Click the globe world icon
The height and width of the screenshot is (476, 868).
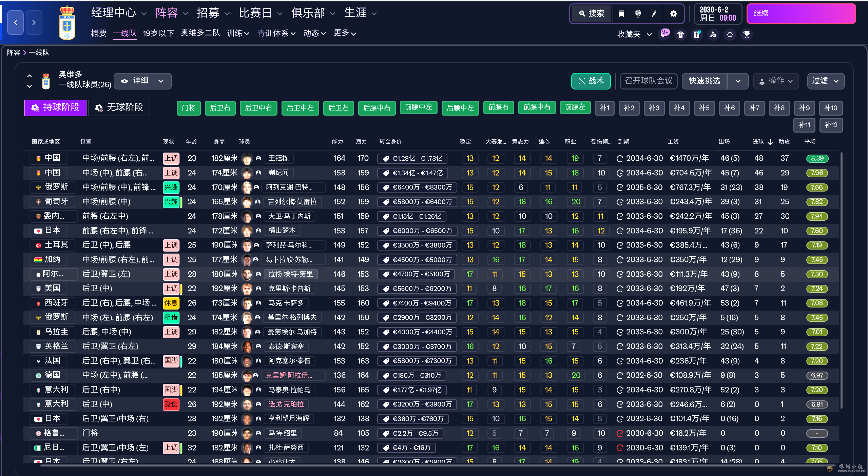coord(638,14)
